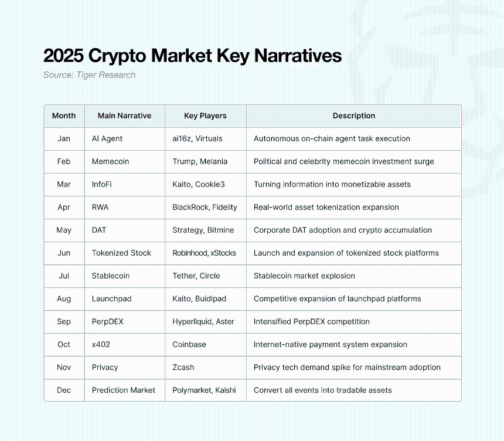504x441 pixels.
Task: Select the Prediction Market cell
Action: (x=124, y=390)
